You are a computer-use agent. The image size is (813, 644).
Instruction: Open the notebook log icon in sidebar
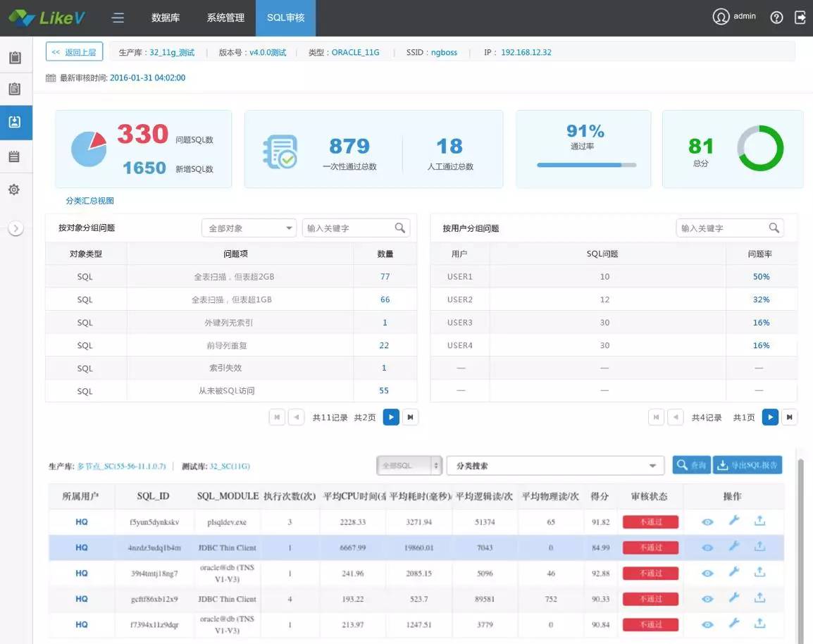click(15, 155)
